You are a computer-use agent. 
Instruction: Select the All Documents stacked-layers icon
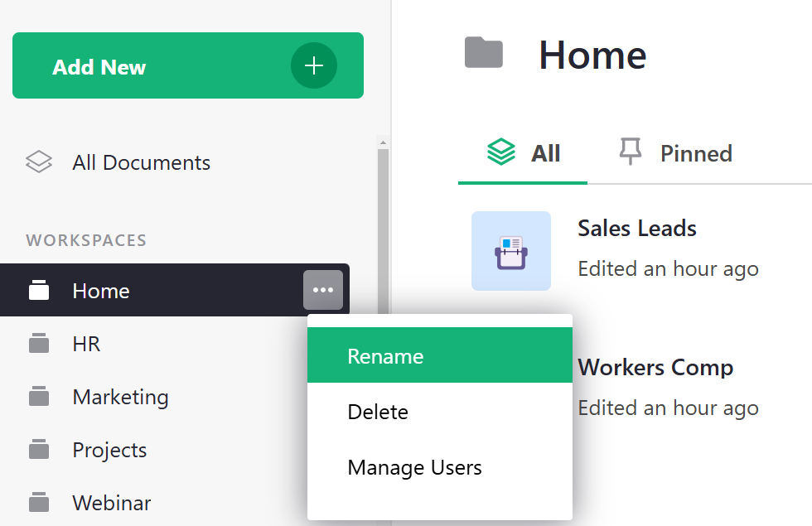tap(39, 162)
